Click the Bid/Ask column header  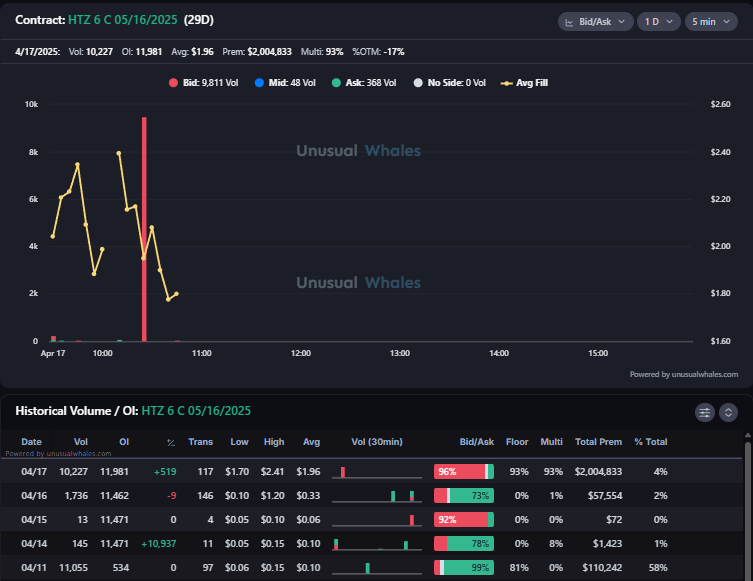click(x=476, y=442)
